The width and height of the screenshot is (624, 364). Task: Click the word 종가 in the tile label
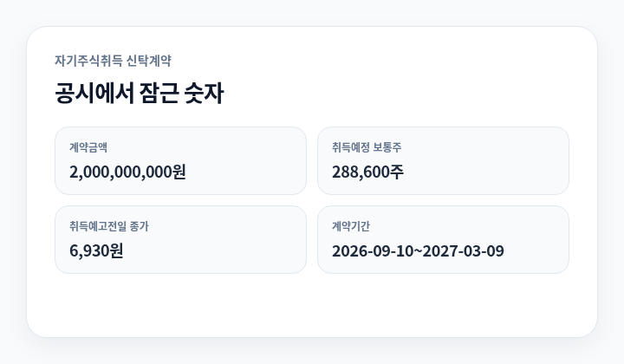coord(140,226)
